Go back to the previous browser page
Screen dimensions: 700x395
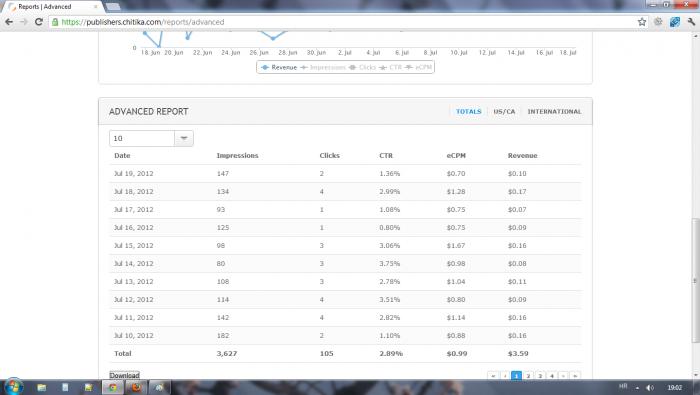[9, 22]
